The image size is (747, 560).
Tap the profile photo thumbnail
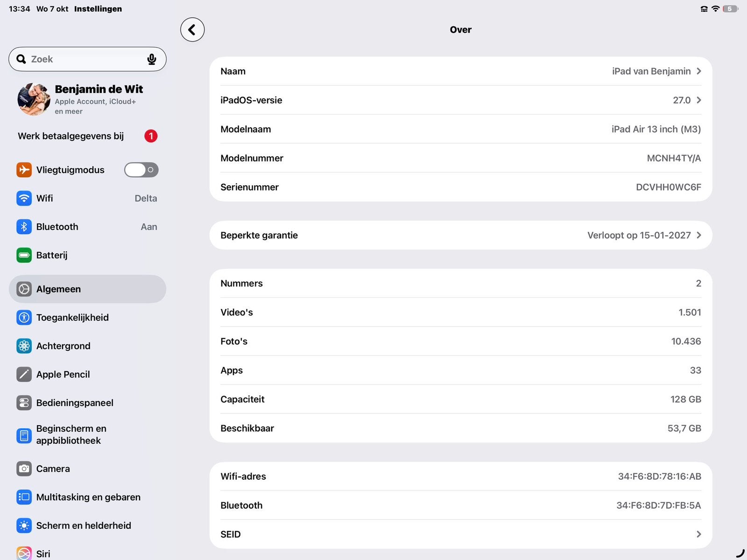pyautogui.click(x=34, y=99)
